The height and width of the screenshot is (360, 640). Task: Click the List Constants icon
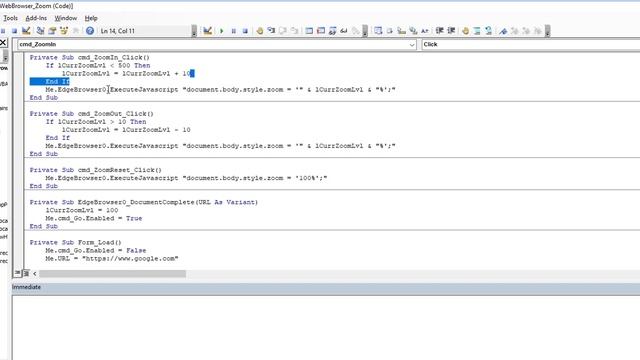[x=390, y=31]
